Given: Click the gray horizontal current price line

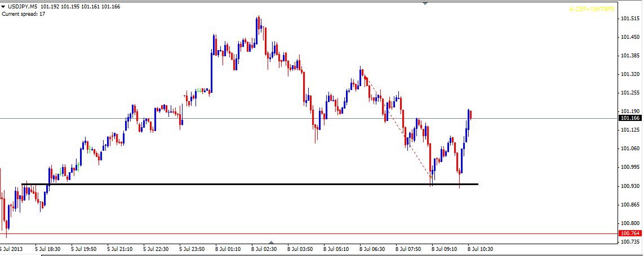Looking at the screenshot, I should pos(282,118).
